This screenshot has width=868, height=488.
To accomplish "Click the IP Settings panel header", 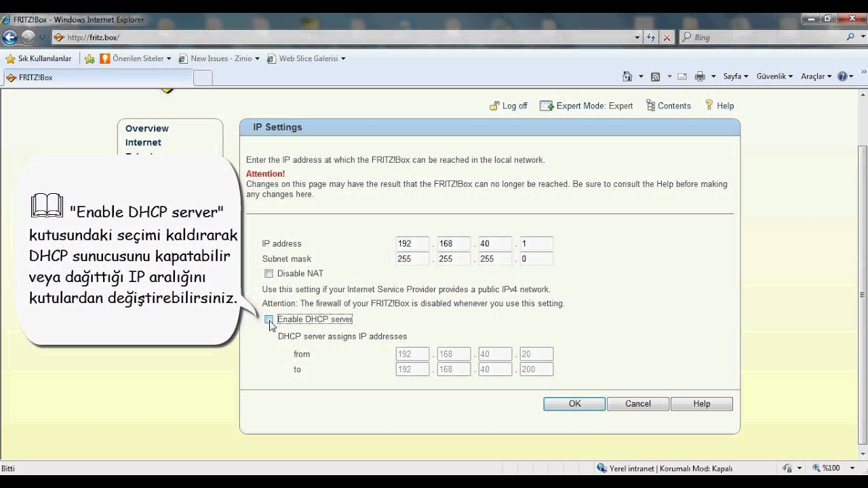I will click(x=490, y=127).
